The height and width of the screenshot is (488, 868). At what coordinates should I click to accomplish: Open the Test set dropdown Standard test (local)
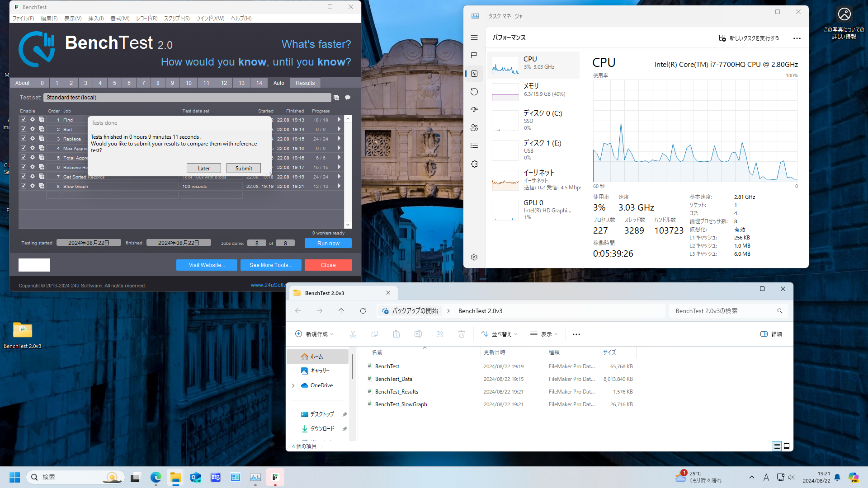click(x=187, y=98)
